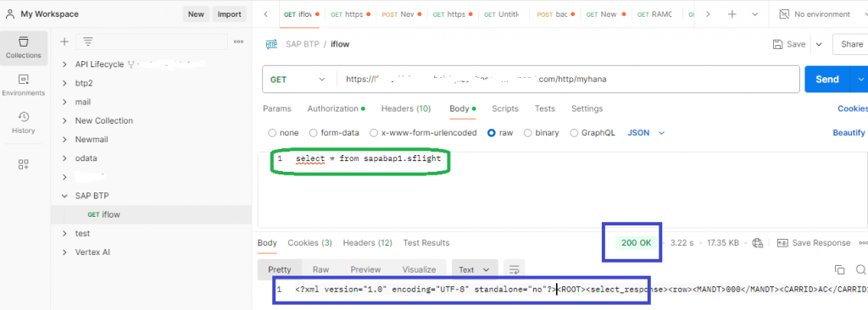Click the No environment icon

pos(783,14)
